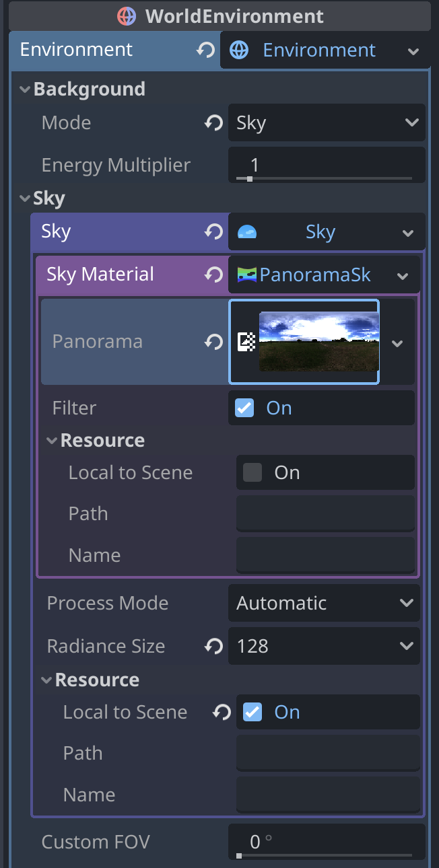
Task: Open the Mode dropdown showing Sky
Action: pyautogui.click(x=327, y=122)
